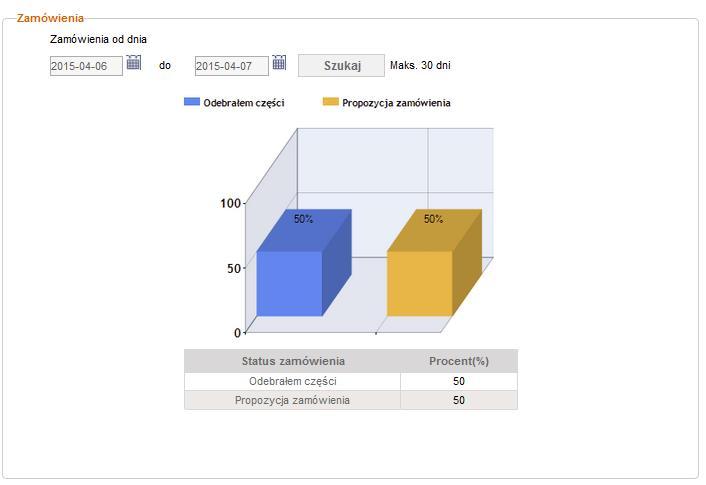Click the 50 value for Propozycja zamówienia
The image size is (706, 485).
[x=459, y=400]
